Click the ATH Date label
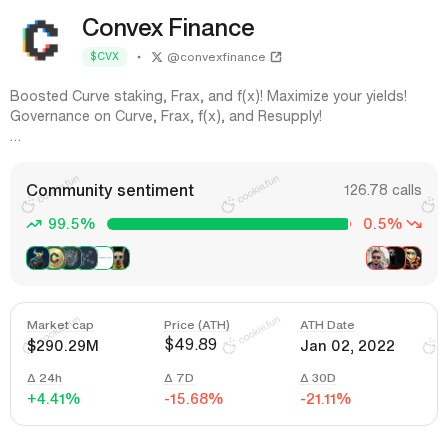The width and height of the screenshot is (448, 436). [x=327, y=325]
